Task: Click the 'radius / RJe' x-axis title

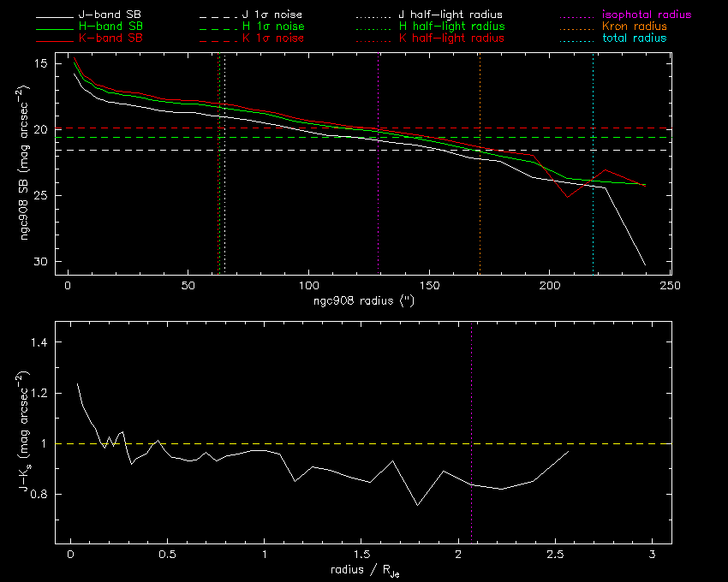Action: pyautogui.click(x=361, y=570)
